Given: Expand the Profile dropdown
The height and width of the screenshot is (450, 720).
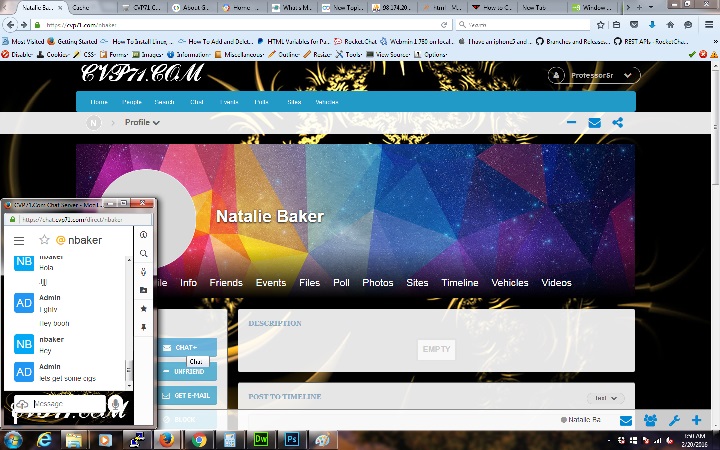Looking at the screenshot, I should [x=142, y=123].
